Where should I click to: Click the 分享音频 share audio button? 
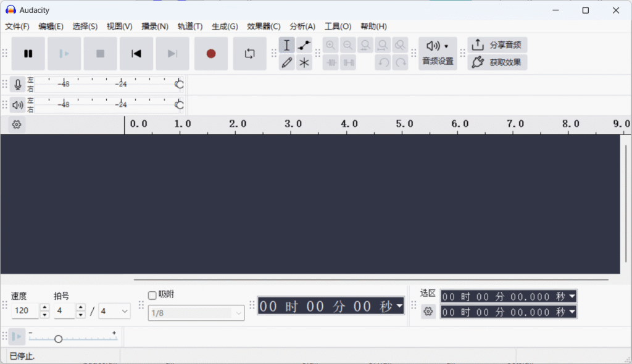[497, 45]
